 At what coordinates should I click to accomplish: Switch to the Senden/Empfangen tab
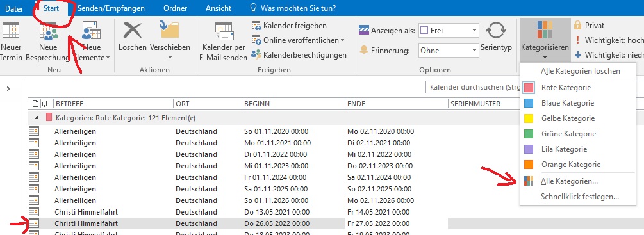coord(111,8)
